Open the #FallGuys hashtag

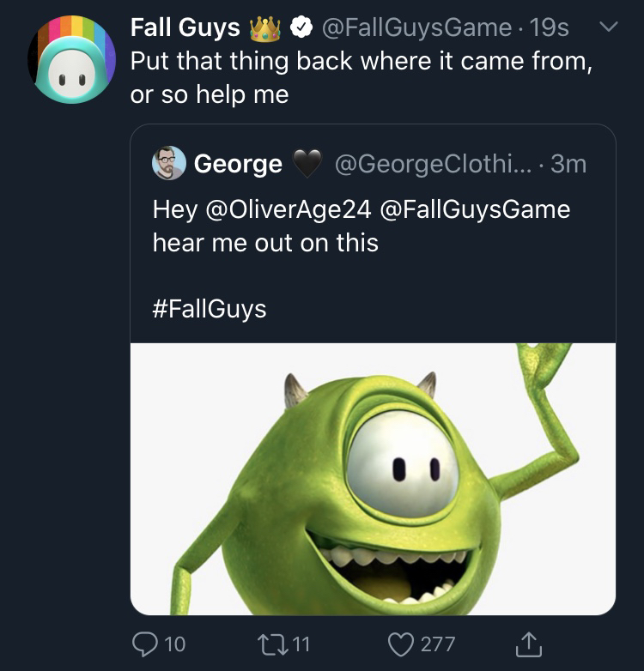(209, 308)
